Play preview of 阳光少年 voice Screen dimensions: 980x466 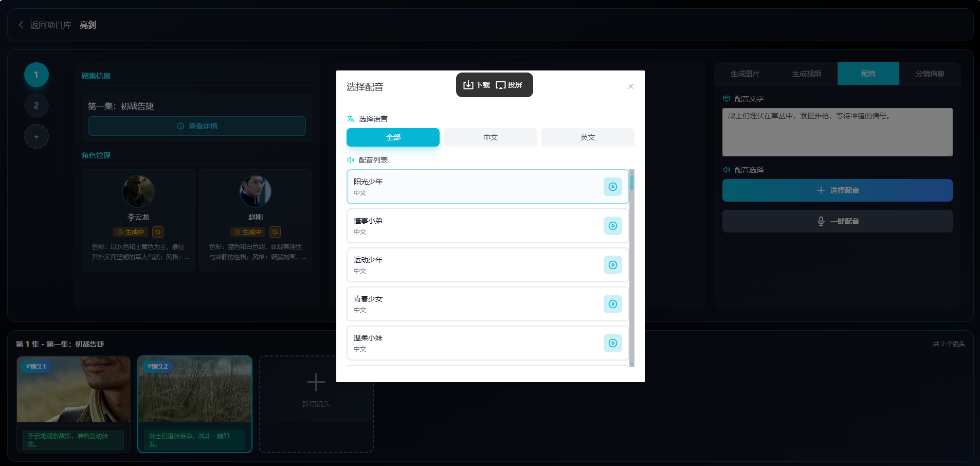click(x=612, y=187)
